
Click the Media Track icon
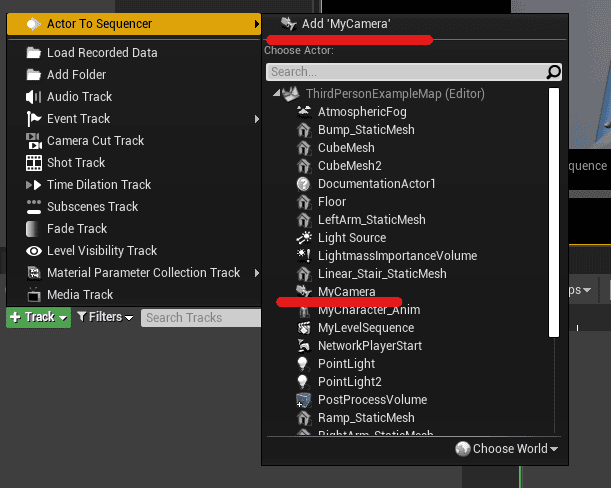33,295
